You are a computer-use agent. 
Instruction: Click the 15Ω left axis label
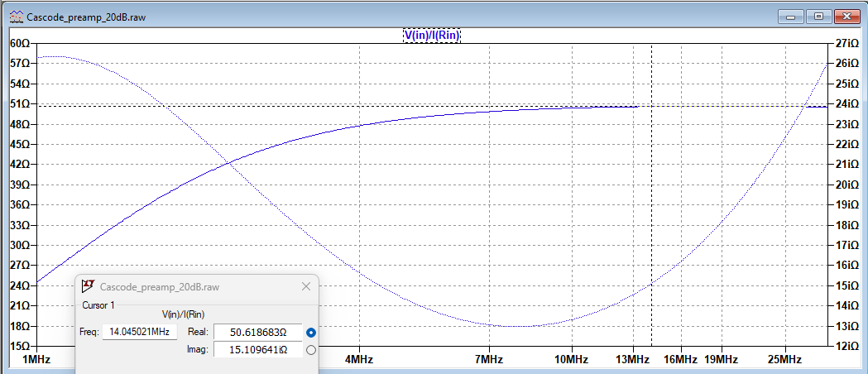18,347
